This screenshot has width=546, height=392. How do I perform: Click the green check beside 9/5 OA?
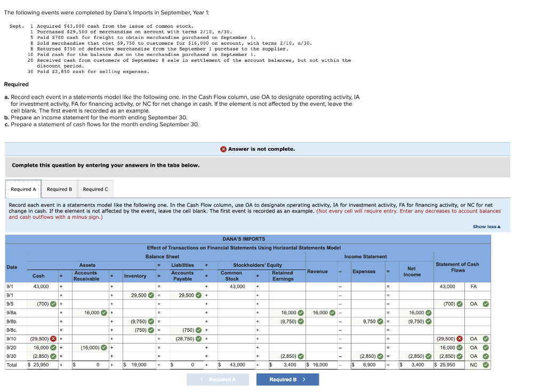486,304
